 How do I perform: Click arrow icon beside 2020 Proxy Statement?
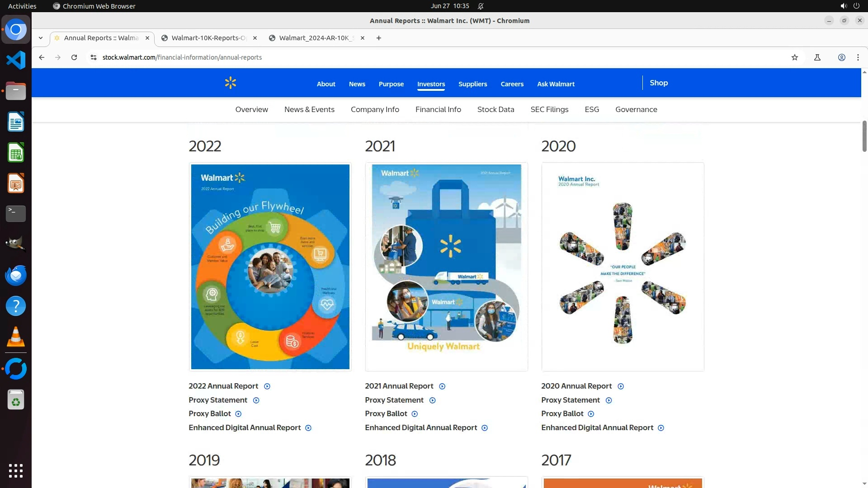tap(609, 400)
